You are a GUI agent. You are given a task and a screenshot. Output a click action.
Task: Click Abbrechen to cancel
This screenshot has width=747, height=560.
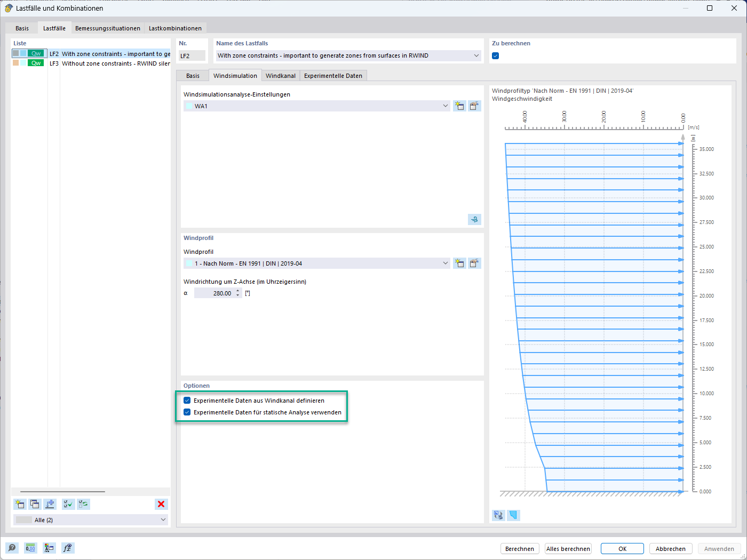point(671,548)
